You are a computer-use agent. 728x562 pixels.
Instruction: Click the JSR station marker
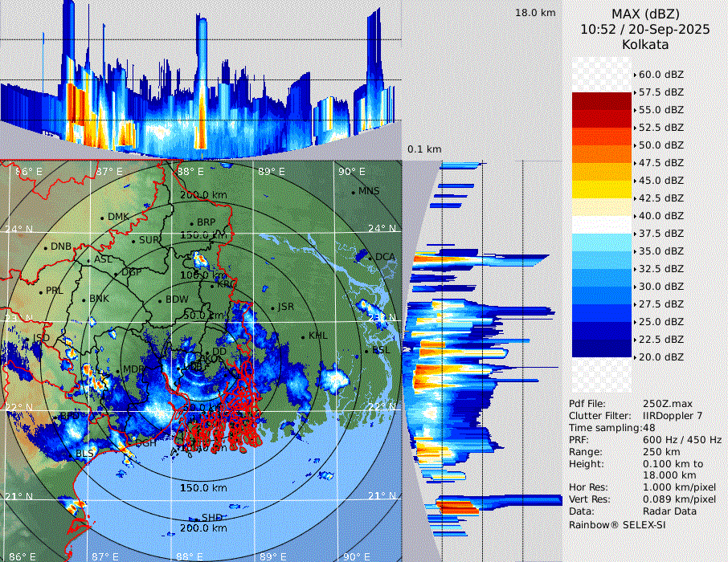pos(272,307)
